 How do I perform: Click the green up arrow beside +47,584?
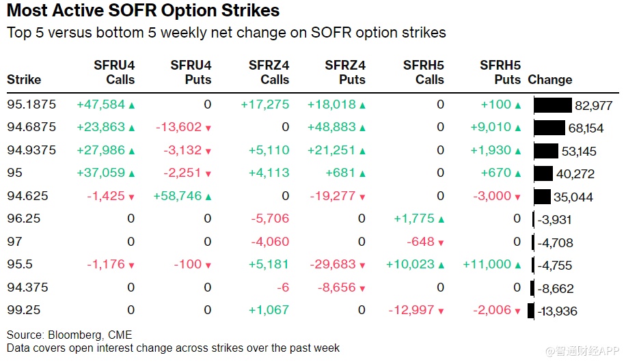click(x=132, y=105)
